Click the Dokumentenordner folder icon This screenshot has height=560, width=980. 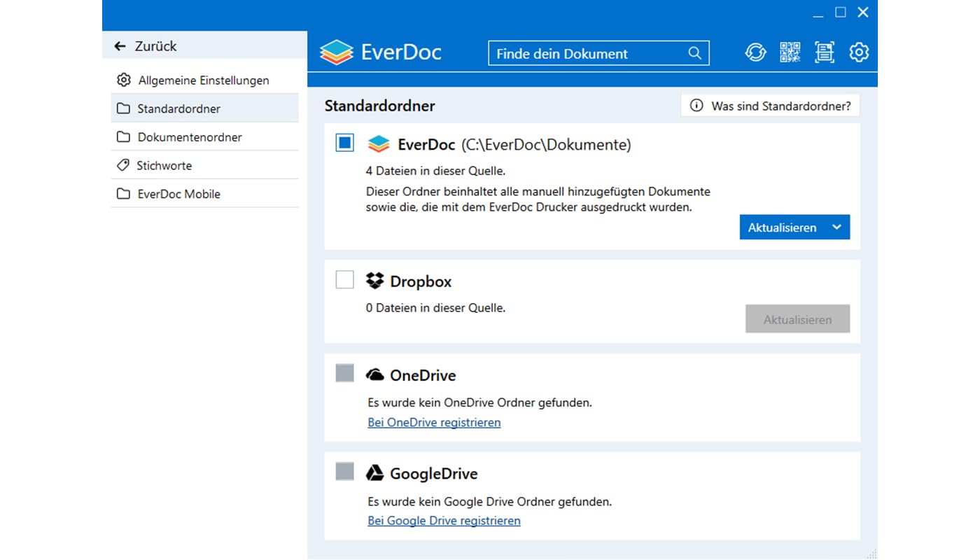pos(123,137)
